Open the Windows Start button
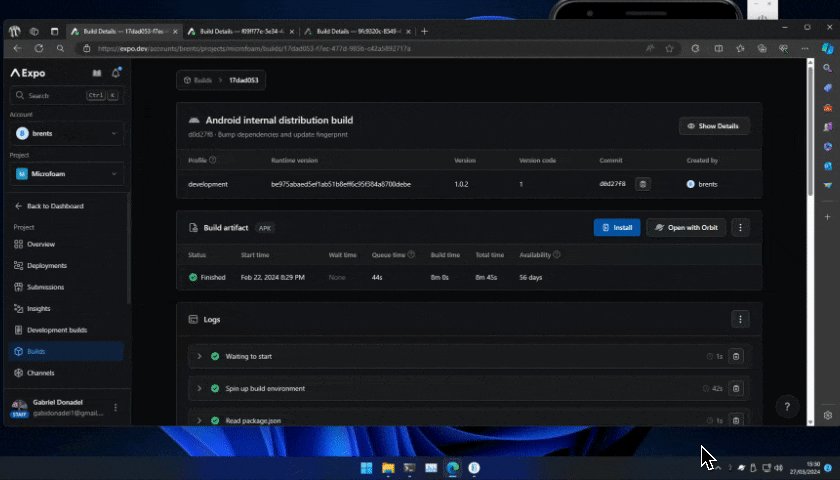The width and height of the screenshot is (840, 480). [366, 468]
